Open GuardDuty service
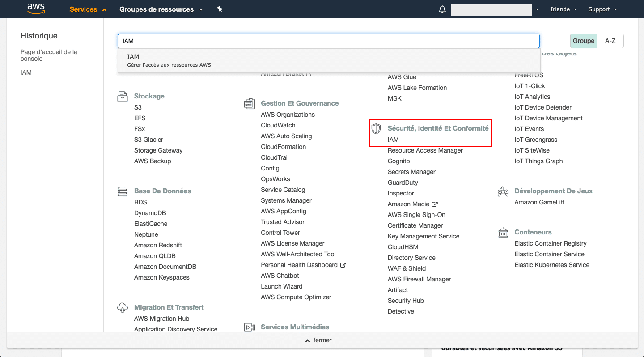The height and width of the screenshot is (357, 644). click(x=403, y=183)
